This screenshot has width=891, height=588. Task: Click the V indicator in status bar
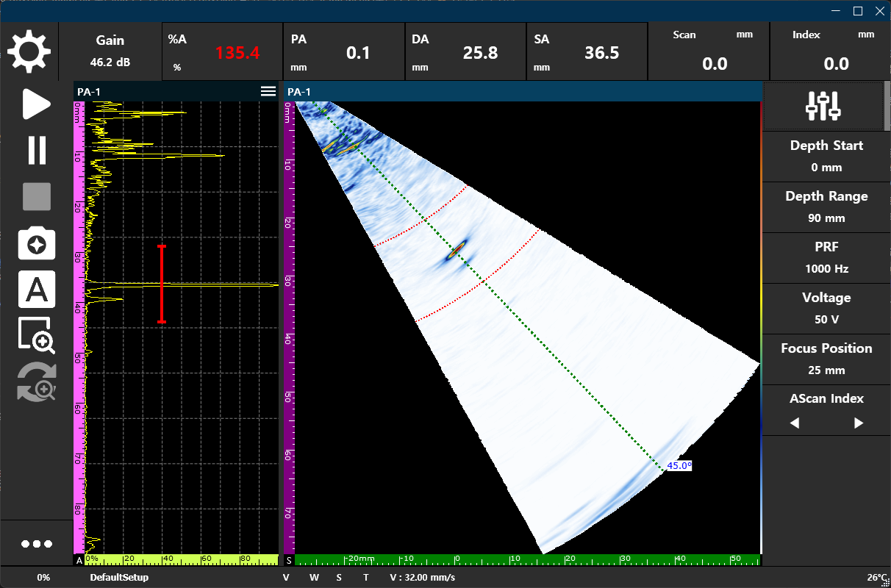pyautogui.click(x=286, y=578)
